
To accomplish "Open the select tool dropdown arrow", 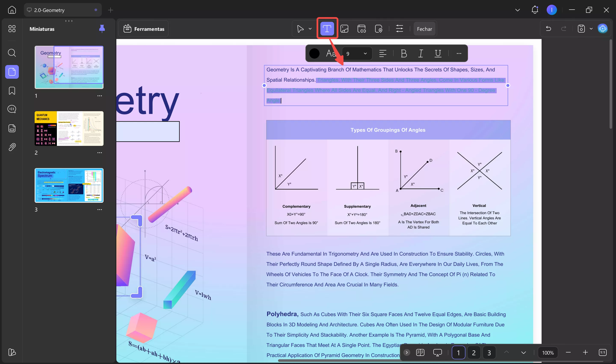I will pyautogui.click(x=310, y=29).
